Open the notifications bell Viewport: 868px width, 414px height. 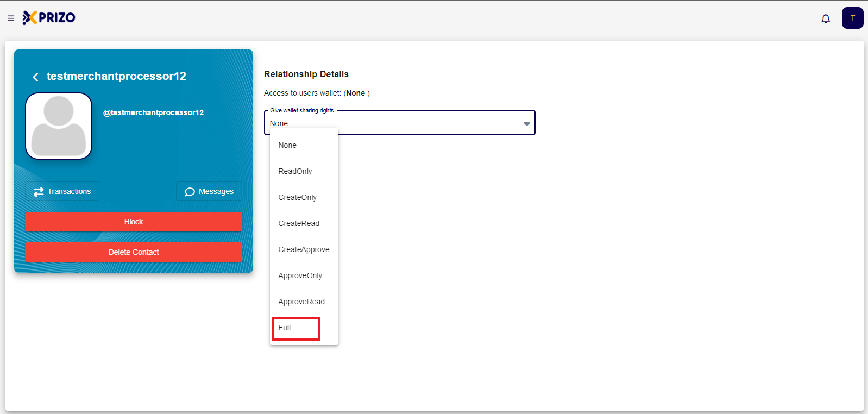click(x=826, y=18)
